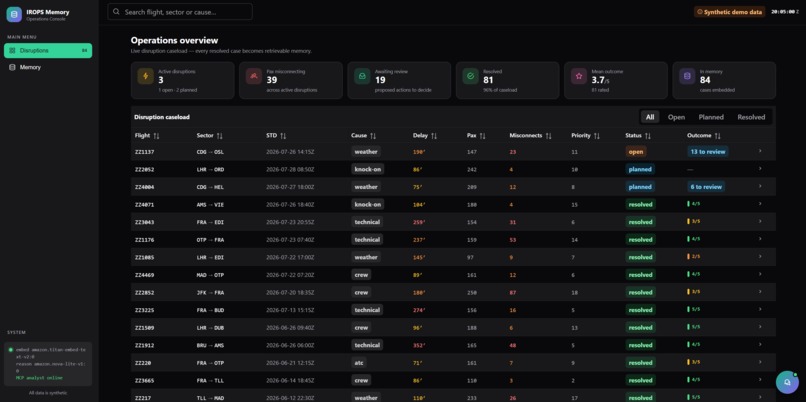Click the search magnifier icon
Screen dimensions: 806x402
117,12
